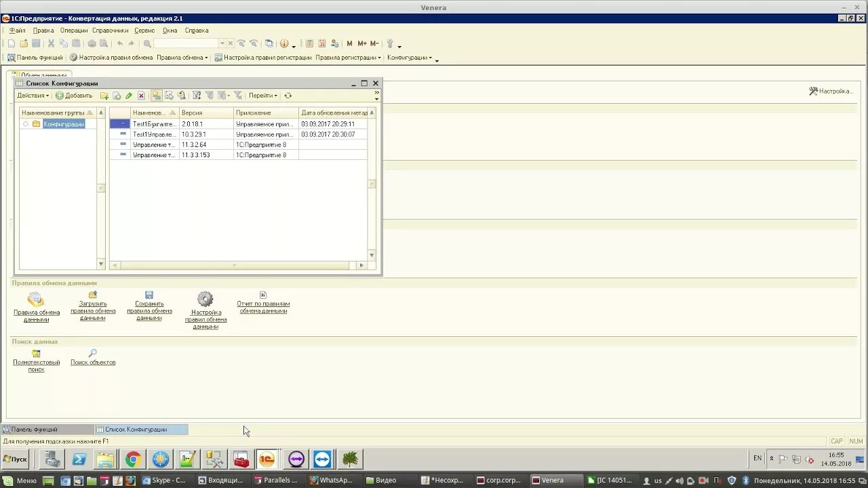
Task: Click the Refresh list green arrows icon
Action: pos(288,96)
